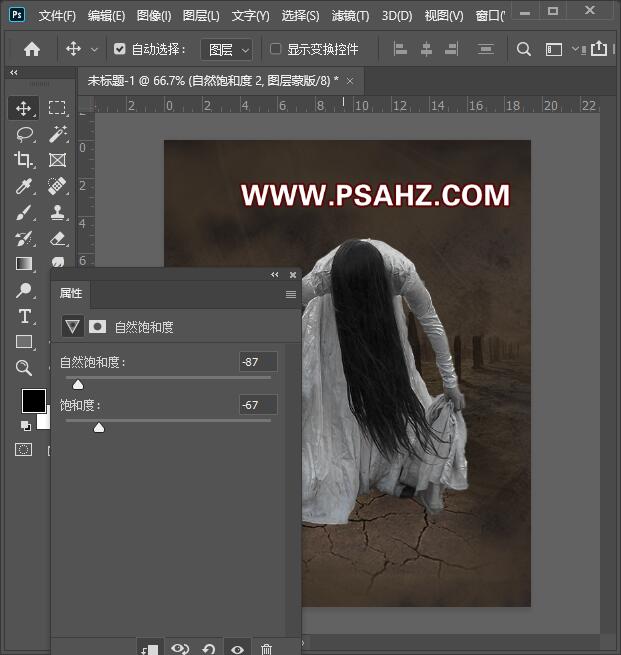Click the share/export icon

coord(599,48)
